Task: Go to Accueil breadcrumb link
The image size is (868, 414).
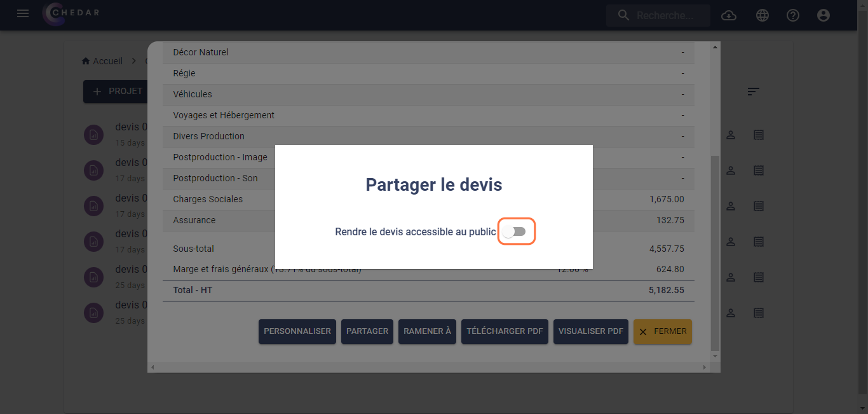Action: coord(102,61)
